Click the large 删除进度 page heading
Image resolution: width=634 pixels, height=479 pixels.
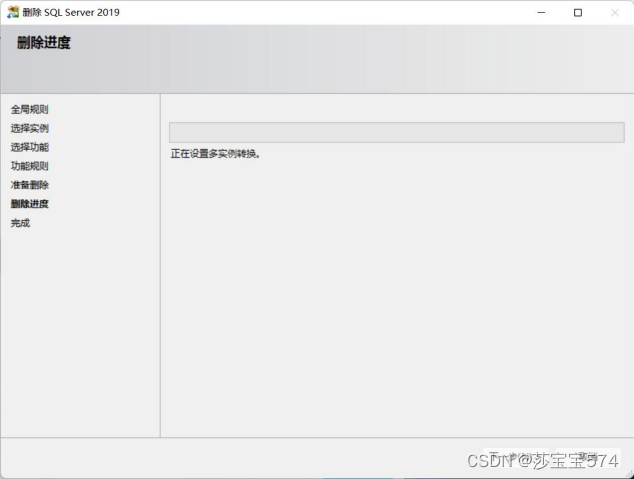pyautogui.click(x=44, y=42)
